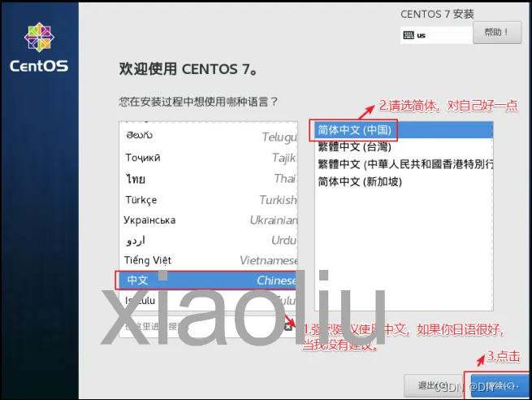
Task: Choose 繁體中文 (台灣) locale
Action: (404, 146)
